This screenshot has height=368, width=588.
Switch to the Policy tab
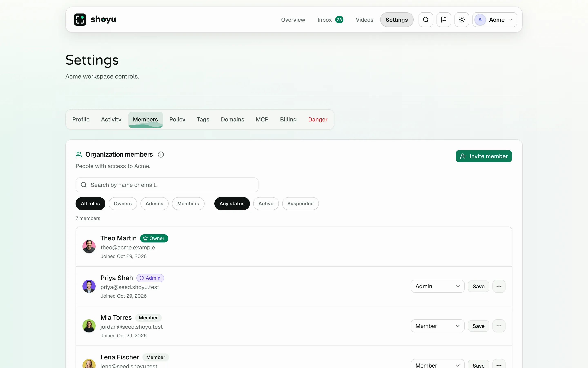177,120
